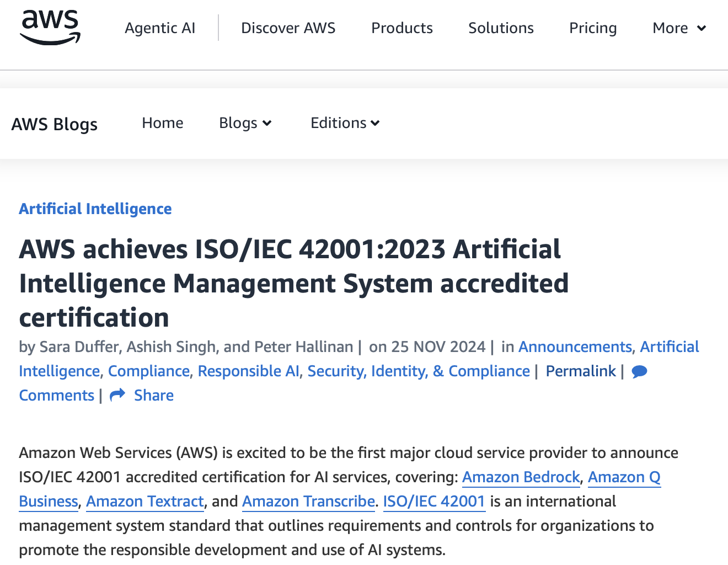Image resolution: width=728 pixels, height=565 pixels.
Task: Open the ISO/IEC 42001 standard link
Action: click(433, 501)
